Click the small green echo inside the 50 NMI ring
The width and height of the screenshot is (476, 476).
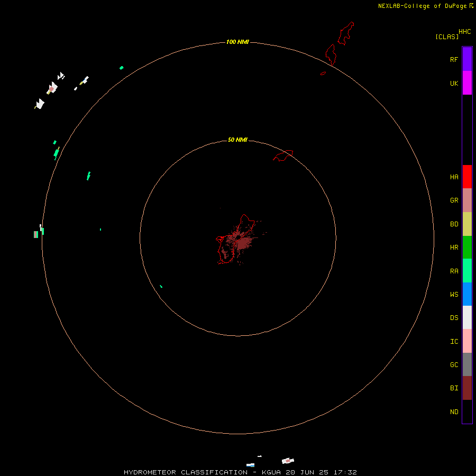pos(161,286)
